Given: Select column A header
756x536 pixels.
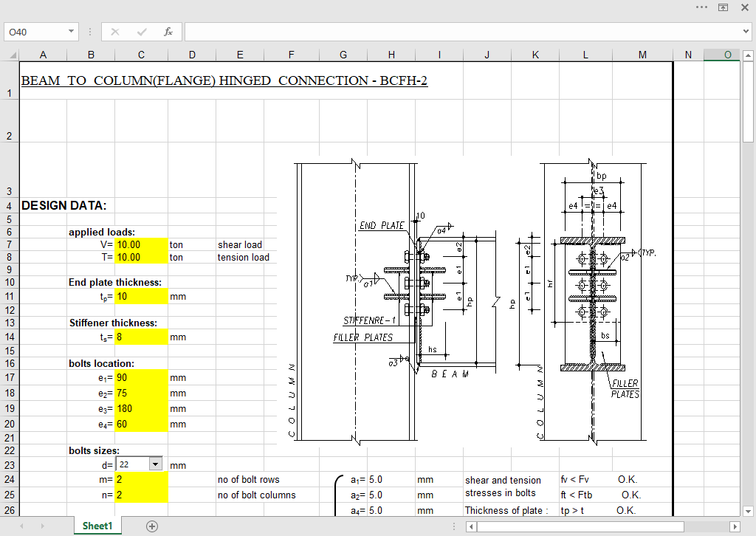Looking at the screenshot, I should tap(43, 55).
